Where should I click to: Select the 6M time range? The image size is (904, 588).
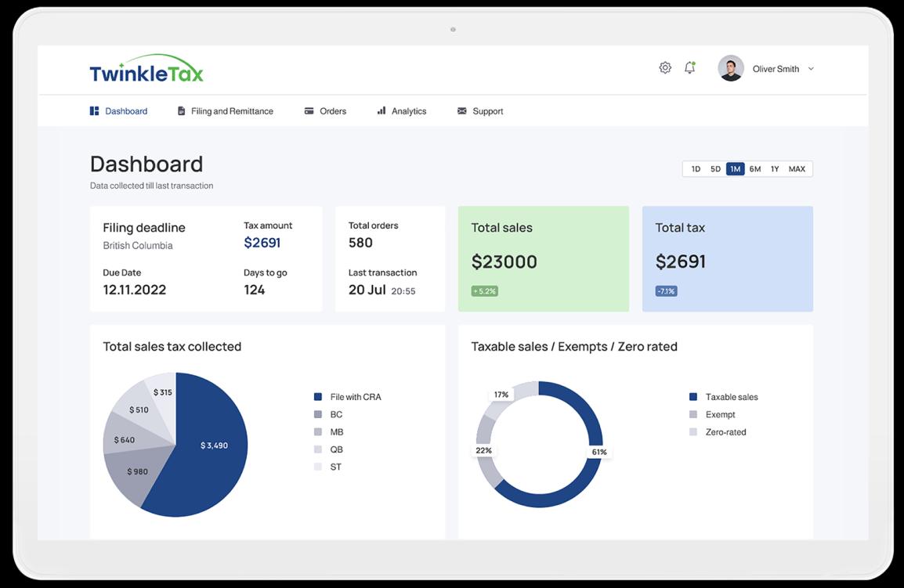click(x=755, y=169)
